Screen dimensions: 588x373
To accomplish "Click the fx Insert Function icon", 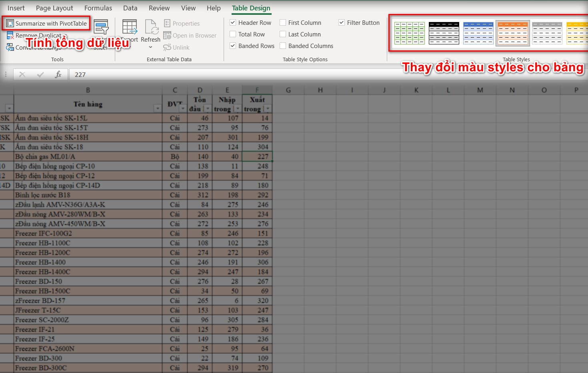I will click(x=58, y=74).
